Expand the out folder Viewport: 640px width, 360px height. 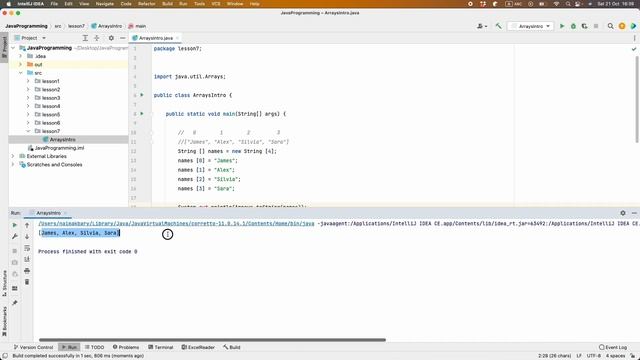20,64
